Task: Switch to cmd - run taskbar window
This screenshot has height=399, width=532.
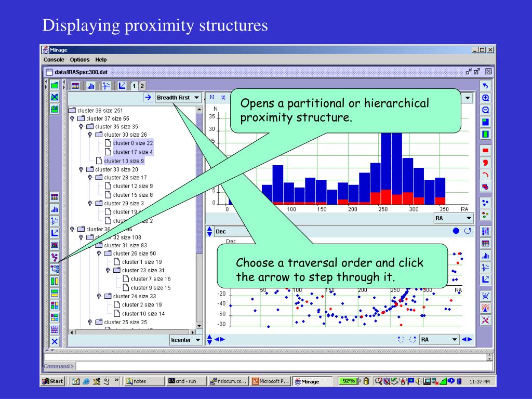Action: [186, 381]
